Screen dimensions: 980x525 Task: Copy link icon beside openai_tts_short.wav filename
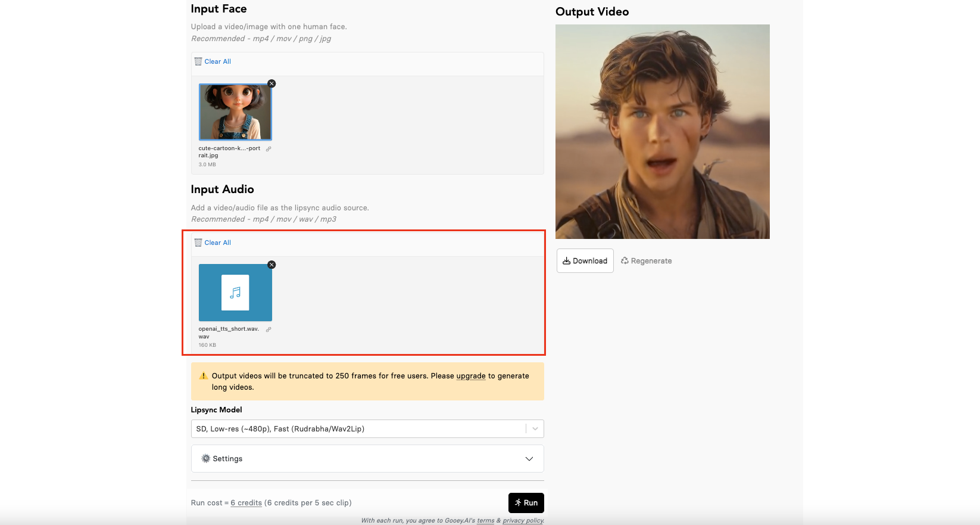click(x=269, y=330)
